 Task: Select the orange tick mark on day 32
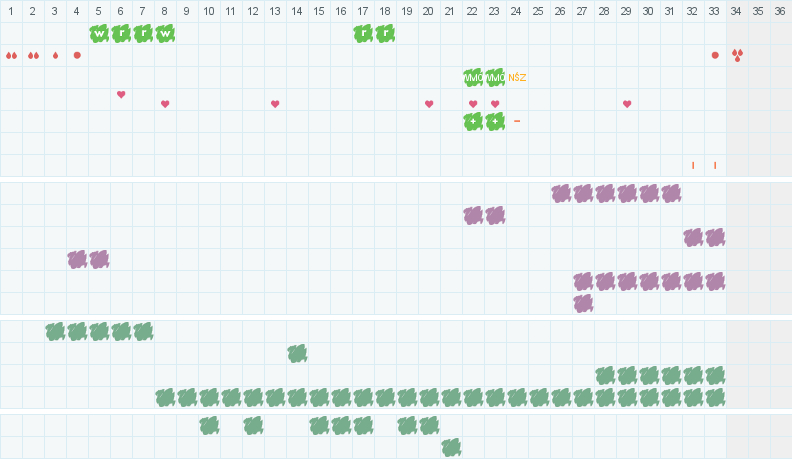pos(693,165)
